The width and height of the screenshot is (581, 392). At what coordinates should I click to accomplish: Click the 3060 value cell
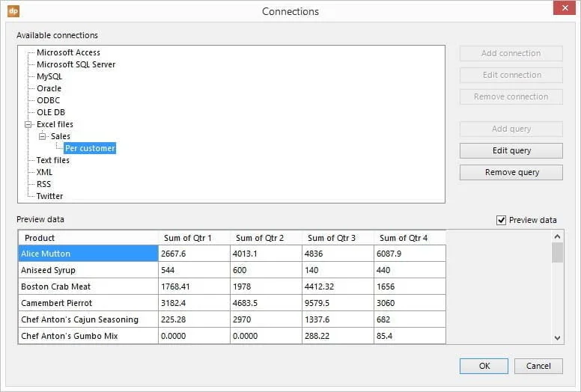pyautogui.click(x=410, y=303)
